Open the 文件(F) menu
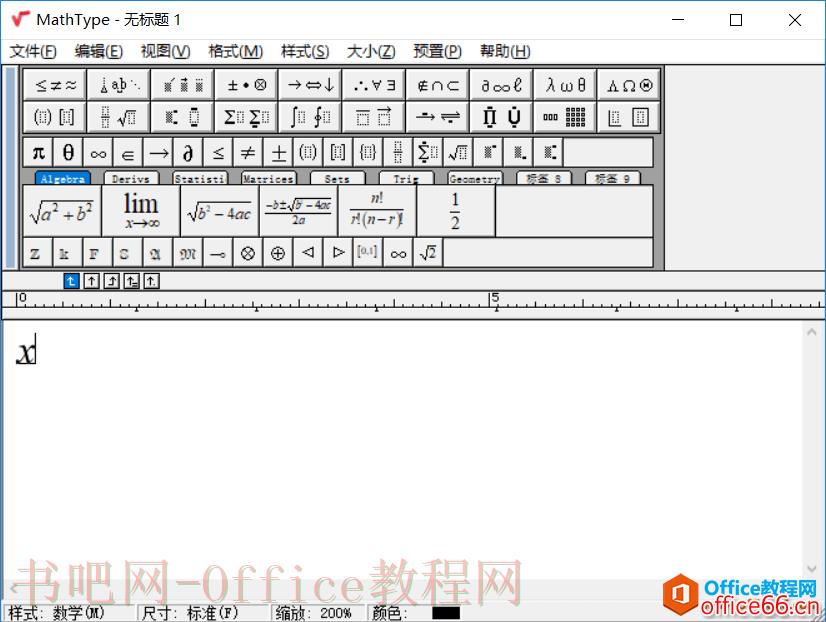This screenshot has height=622, width=826. pos(33,51)
